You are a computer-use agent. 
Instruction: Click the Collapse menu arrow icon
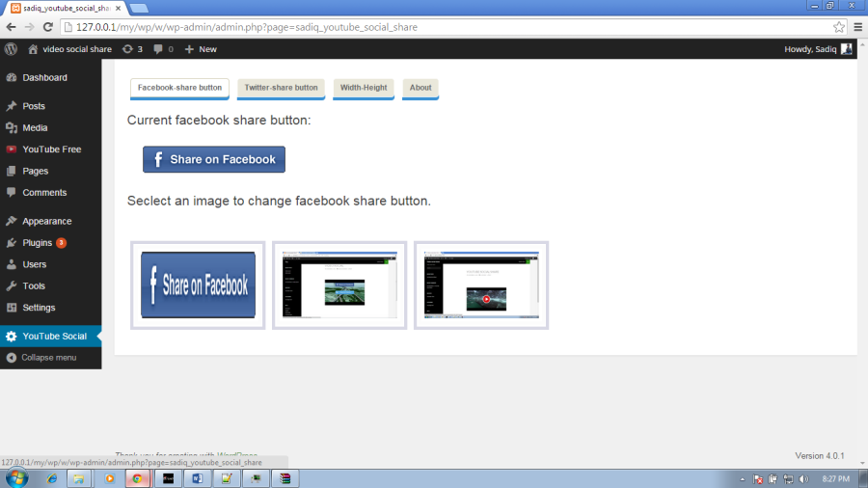tap(11, 358)
